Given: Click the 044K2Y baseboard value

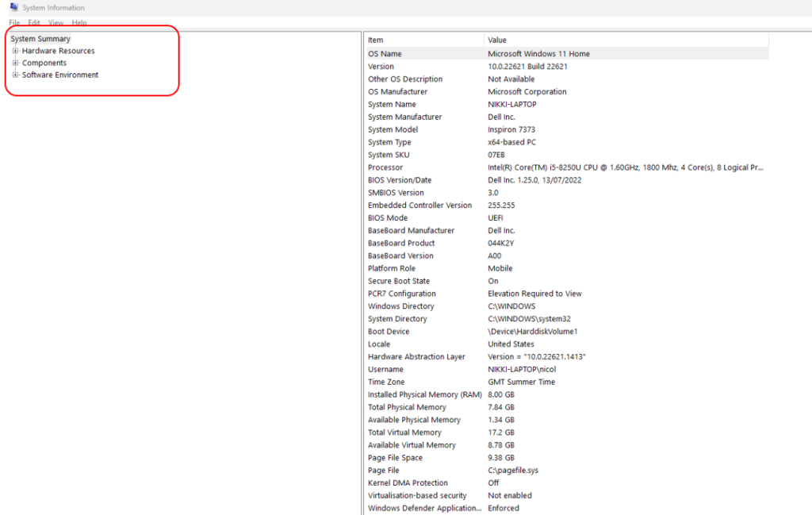Looking at the screenshot, I should 501,243.
